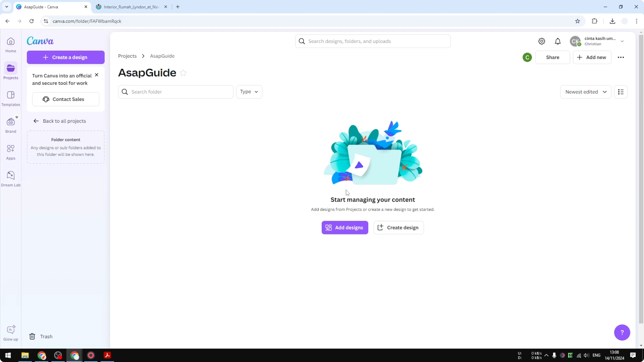The image size is (644, 362).
Task: Click the Projects breadcrumb link
Action: pos(128,56)
